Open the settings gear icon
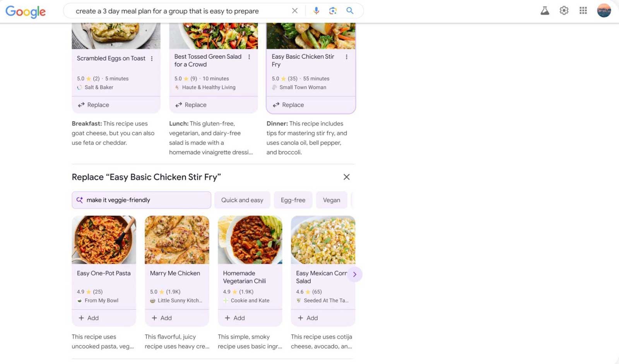Viewport: 619px width, 364px height. [x=564, y=11]
